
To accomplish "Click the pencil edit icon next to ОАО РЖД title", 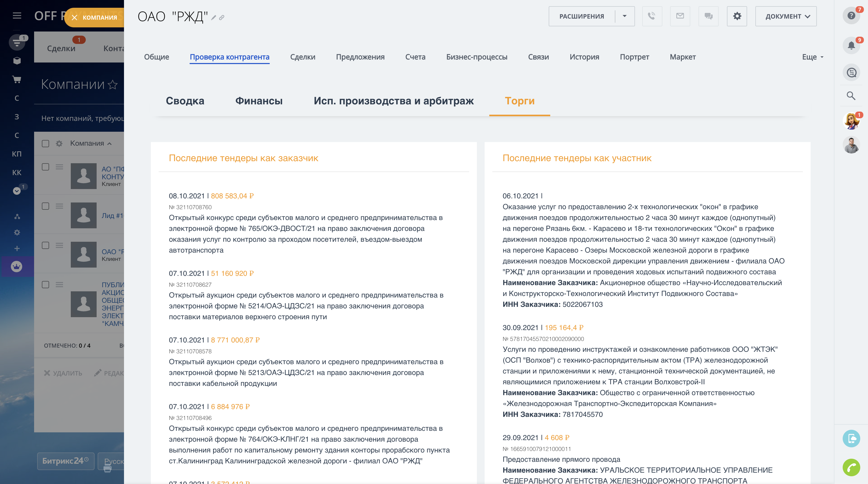I will (214, 18).
